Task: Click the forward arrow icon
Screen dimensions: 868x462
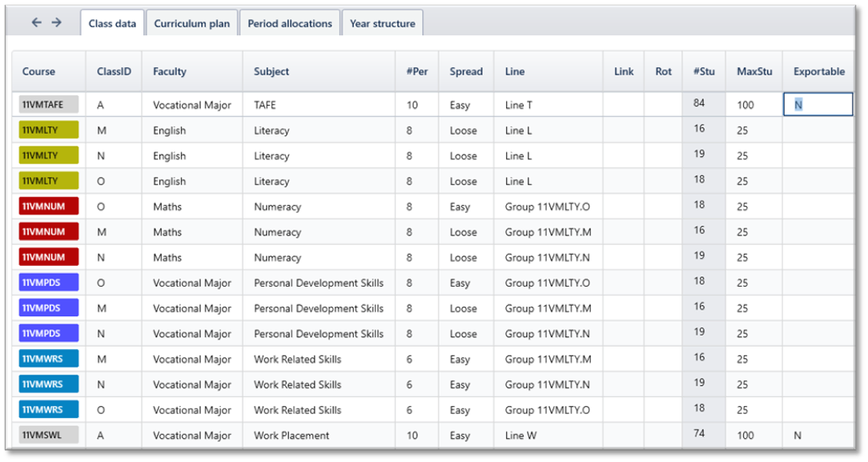Action: (x=57, y=22)
